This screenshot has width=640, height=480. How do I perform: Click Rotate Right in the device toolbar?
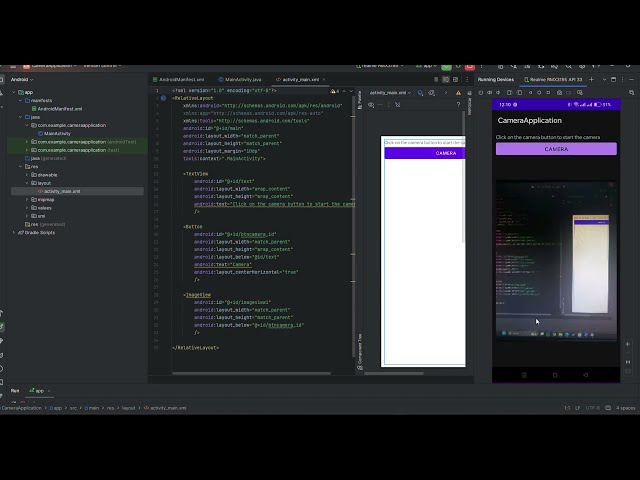pyautogui.click(x=519, y=93)
